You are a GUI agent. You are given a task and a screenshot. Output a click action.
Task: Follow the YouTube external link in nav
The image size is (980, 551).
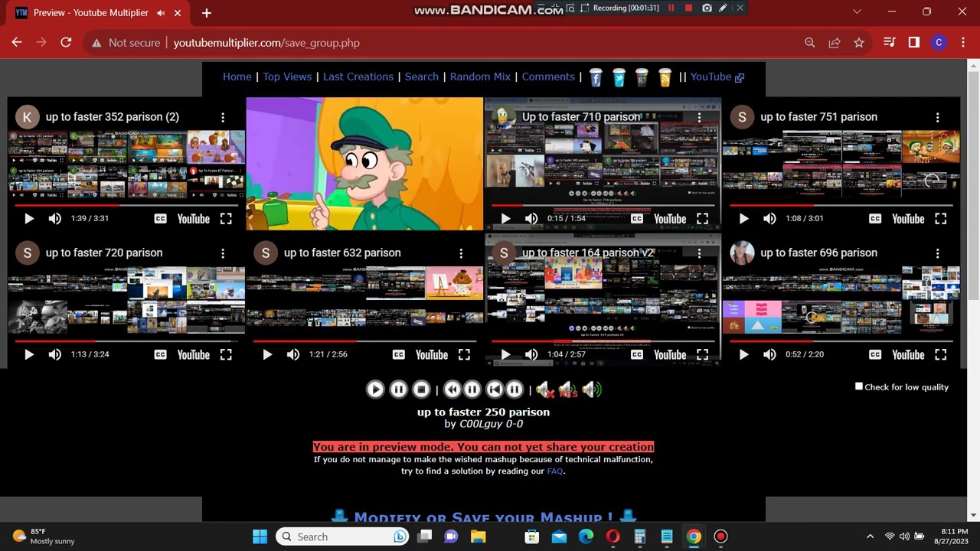click(717, 77)
